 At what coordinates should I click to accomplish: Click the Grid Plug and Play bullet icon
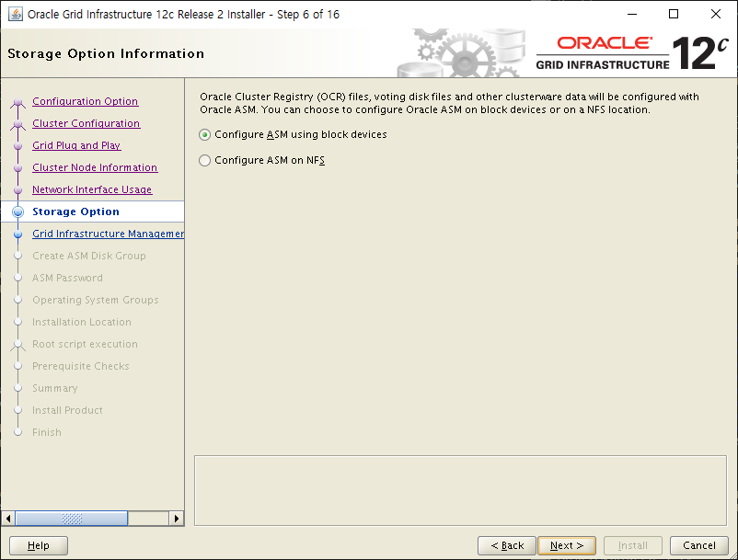pyautogui.click(x=17, y=146)
